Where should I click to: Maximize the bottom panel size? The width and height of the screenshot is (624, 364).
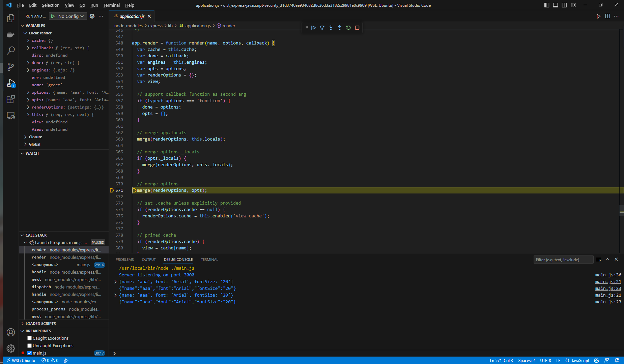(607, 259)
